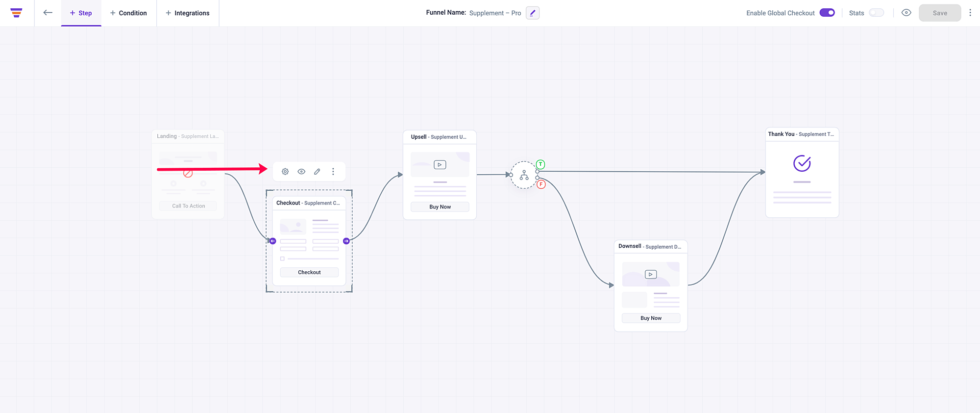This screenshot has width=980, height=413.
Task: Click Checkout button in Checkout card
Action: pos(309,272)
